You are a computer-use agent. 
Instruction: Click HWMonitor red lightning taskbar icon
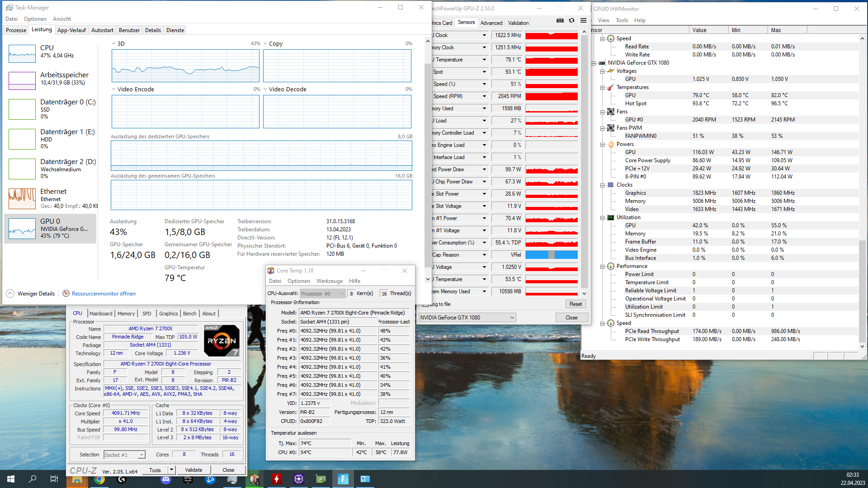[x=276, y=479]
